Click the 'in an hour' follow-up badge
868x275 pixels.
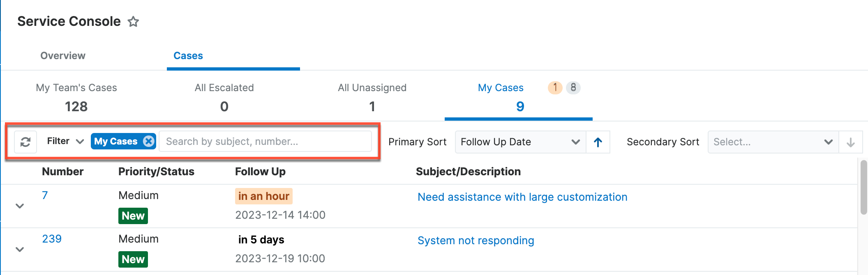coord(263,196)
